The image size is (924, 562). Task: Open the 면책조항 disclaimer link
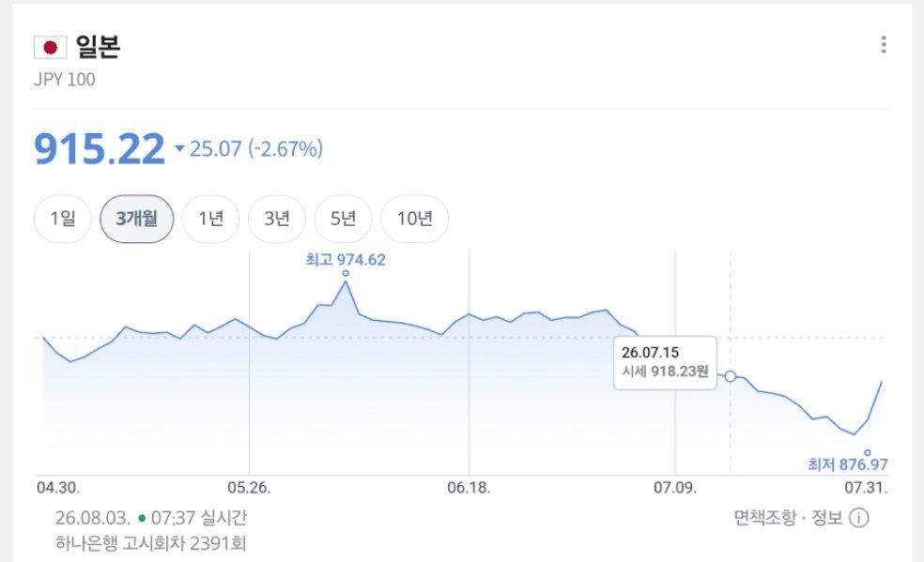[765, 518]
